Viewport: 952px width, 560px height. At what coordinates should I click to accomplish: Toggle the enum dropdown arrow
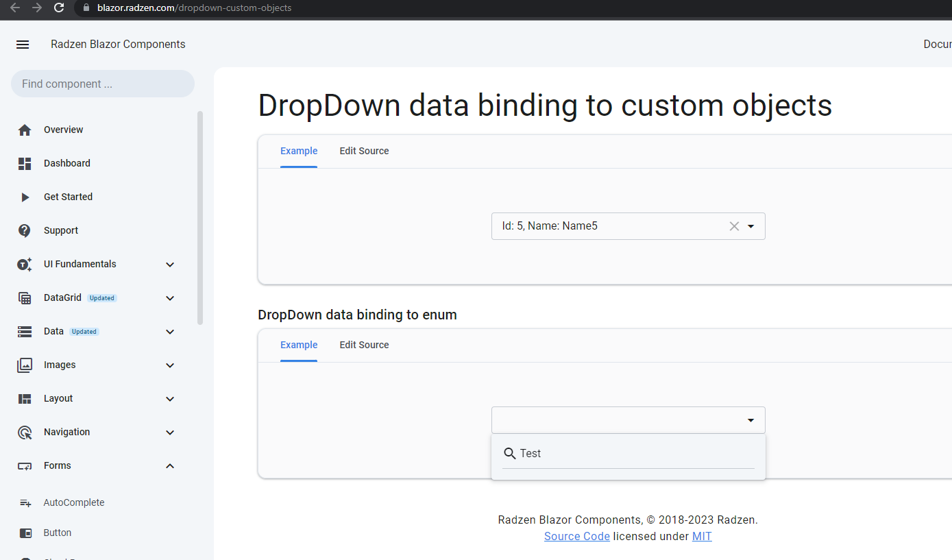tap(750, 420)
